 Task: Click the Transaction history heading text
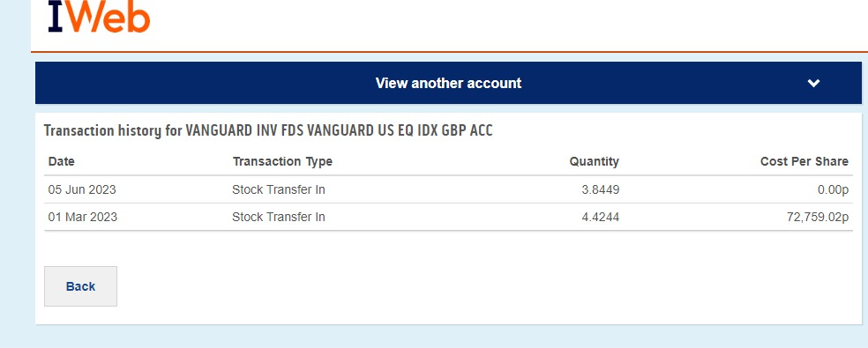tap(268, 130)
